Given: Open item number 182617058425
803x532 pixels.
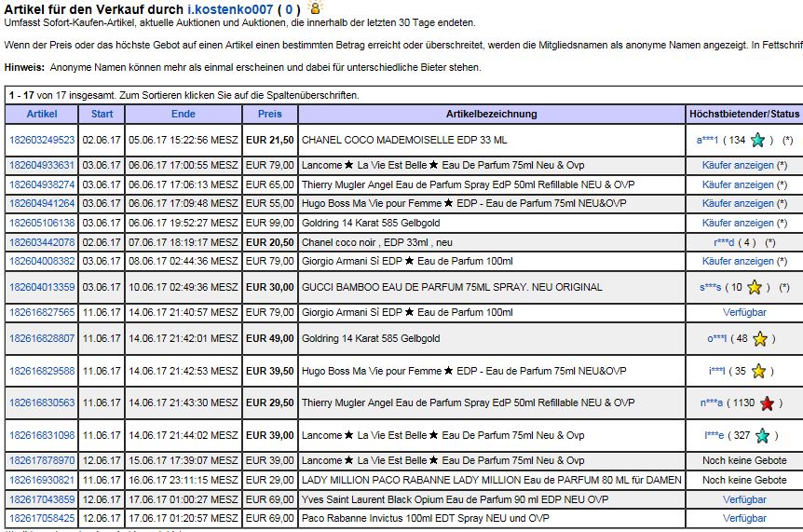Looking at the screenshot, I should pyautogui.click(x=42, y=518).
